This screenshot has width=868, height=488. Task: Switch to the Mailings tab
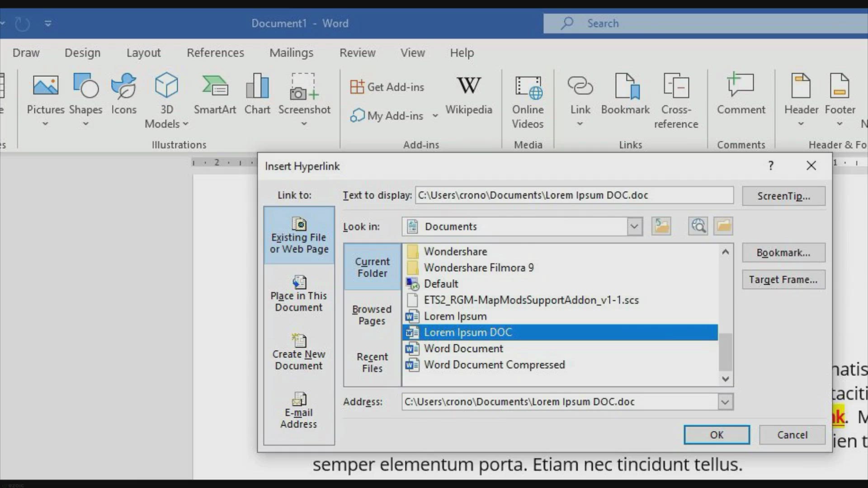[291, 53]
